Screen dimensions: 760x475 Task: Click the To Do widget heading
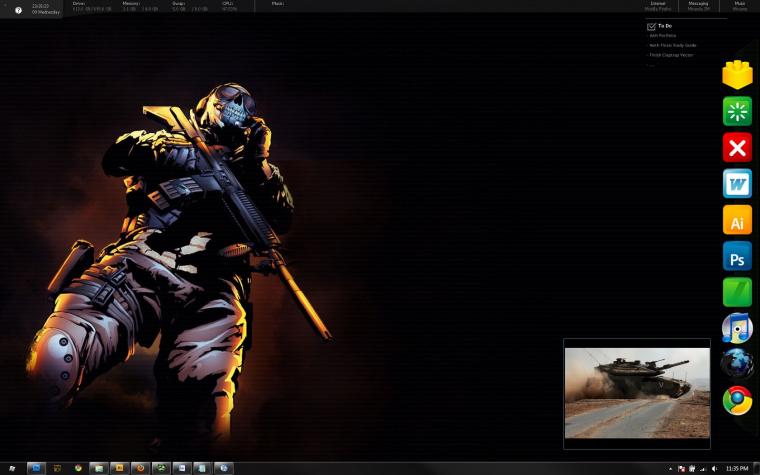(665, 26)
